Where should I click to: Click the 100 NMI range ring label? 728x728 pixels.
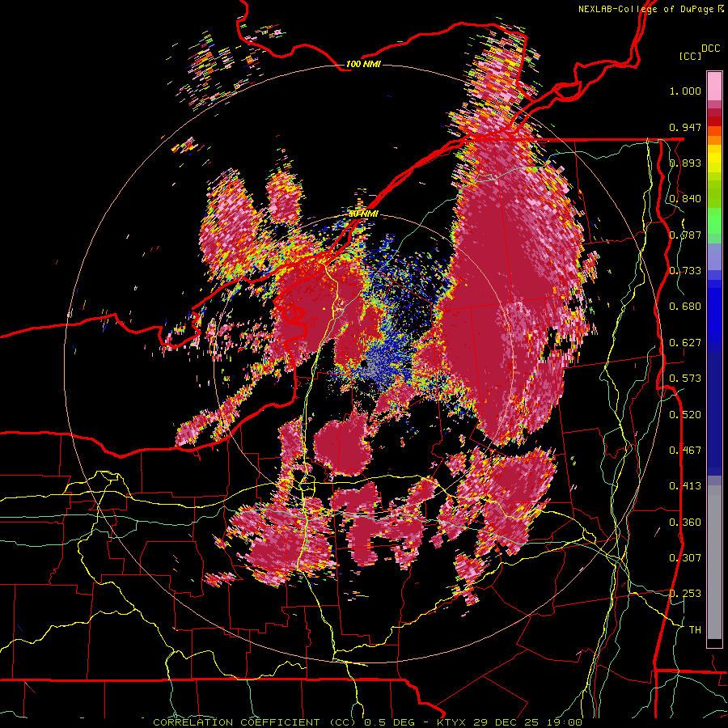[363, 64]
